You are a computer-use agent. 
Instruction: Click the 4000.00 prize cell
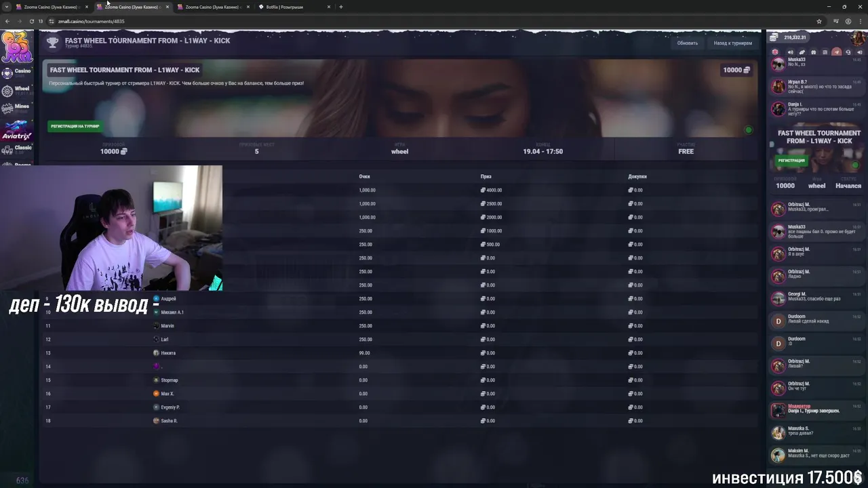point(492,190)
